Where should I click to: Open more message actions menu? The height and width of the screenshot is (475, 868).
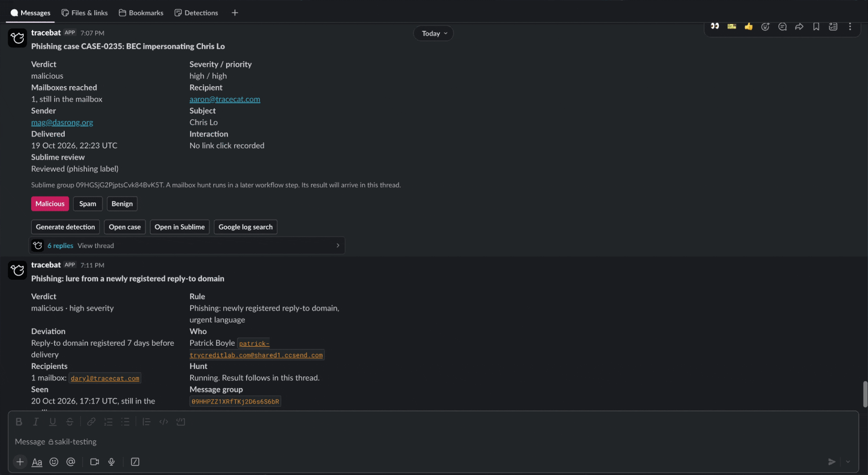850,26
